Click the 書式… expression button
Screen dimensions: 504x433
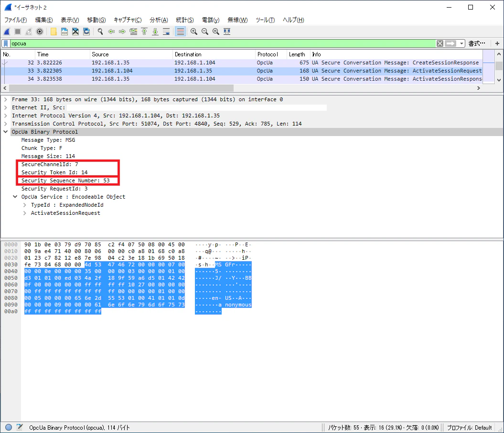[x=477, y=43]
